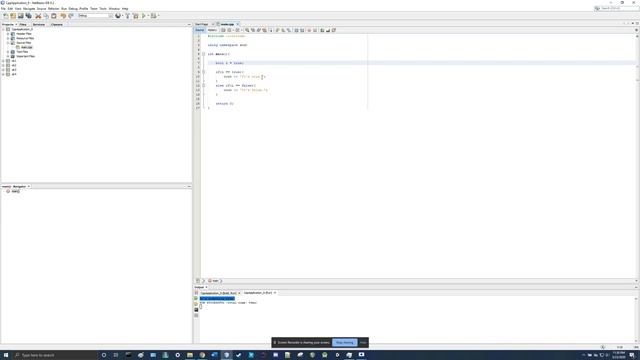Click the Build Project hammer icon
Image resolution: width=640 pixels, height=360 pixels.
[127, 16]
